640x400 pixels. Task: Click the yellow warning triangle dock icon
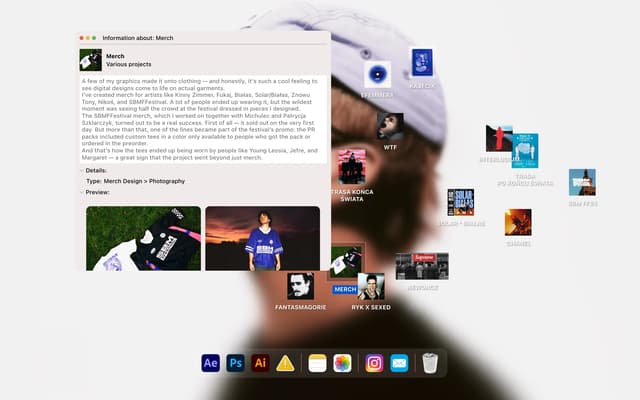(285, 363)
